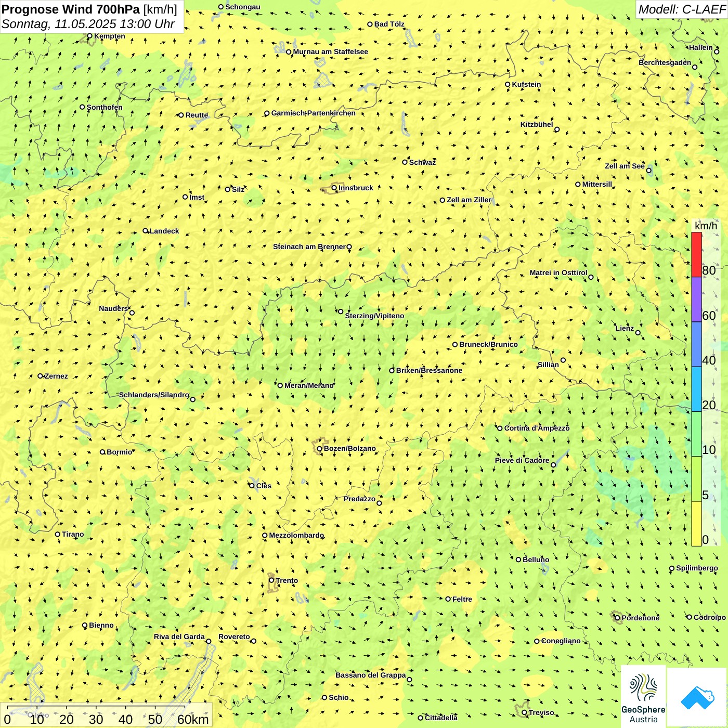Click the Innsbruck city marker

334,188
